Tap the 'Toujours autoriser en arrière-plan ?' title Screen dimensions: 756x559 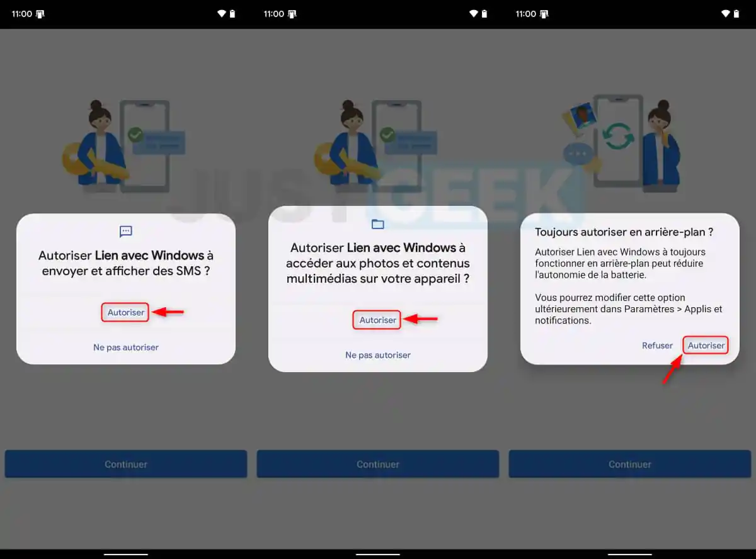point(624,232)
